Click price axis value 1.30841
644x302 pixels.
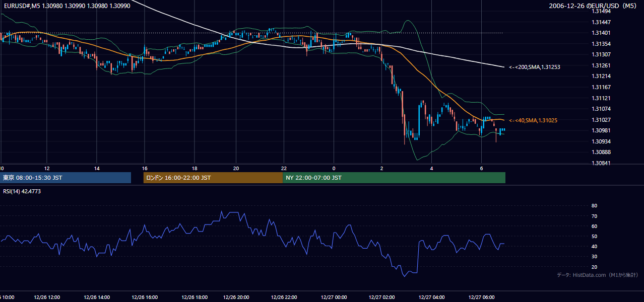pos(601,163)
